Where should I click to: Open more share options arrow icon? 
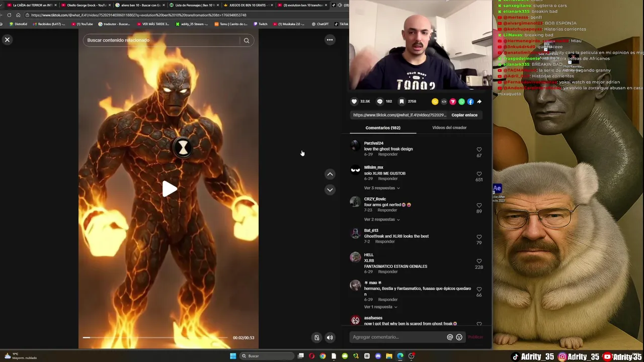click(x=479, y=102)
